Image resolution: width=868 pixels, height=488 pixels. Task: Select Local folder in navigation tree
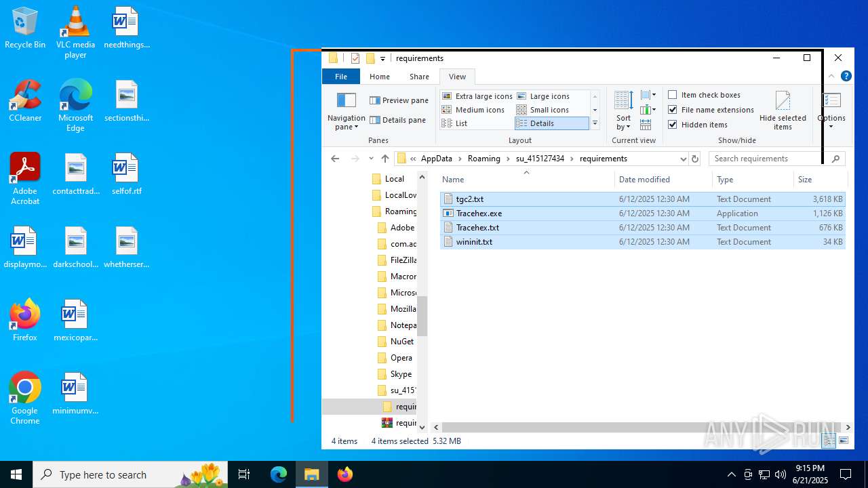pos(394,179)
